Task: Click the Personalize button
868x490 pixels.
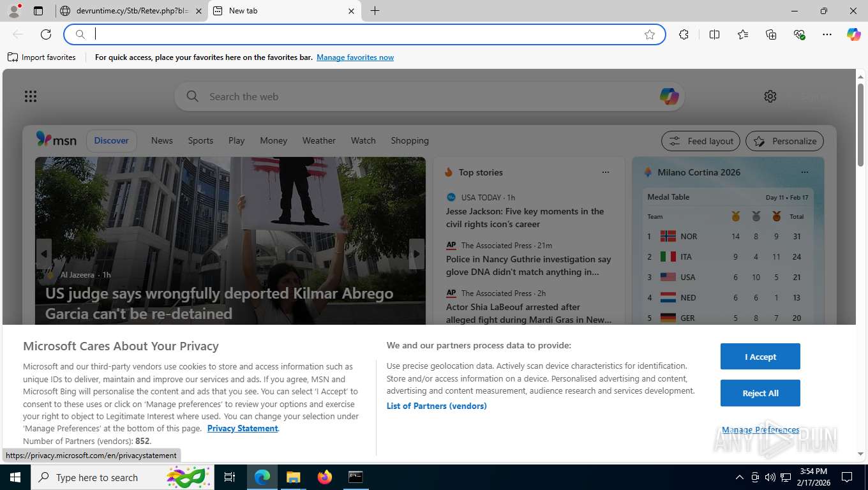Action: (x=785, y=141)
